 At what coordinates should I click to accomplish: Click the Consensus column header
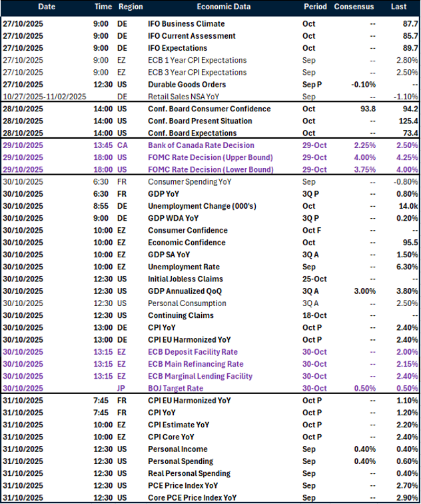[x=354, y=7]
